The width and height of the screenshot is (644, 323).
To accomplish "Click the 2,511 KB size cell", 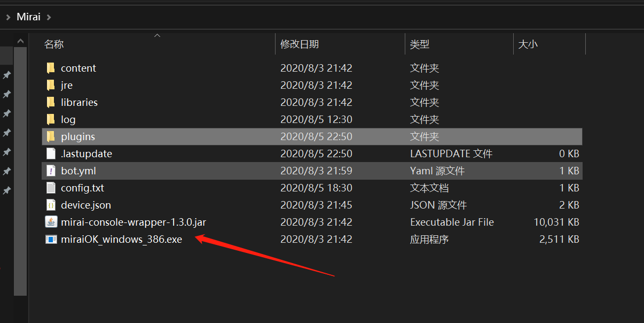I will pyautogui.click(x=559, y=239).
